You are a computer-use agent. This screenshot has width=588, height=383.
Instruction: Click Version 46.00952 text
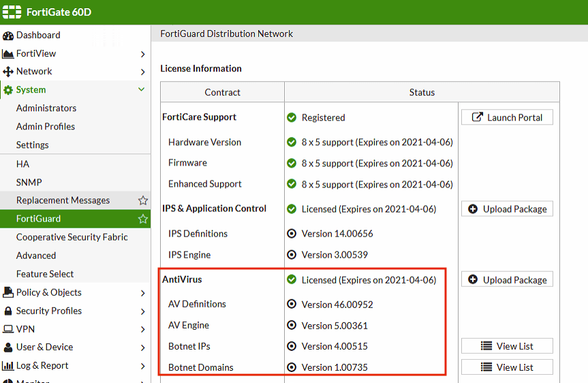pos(337,304)
